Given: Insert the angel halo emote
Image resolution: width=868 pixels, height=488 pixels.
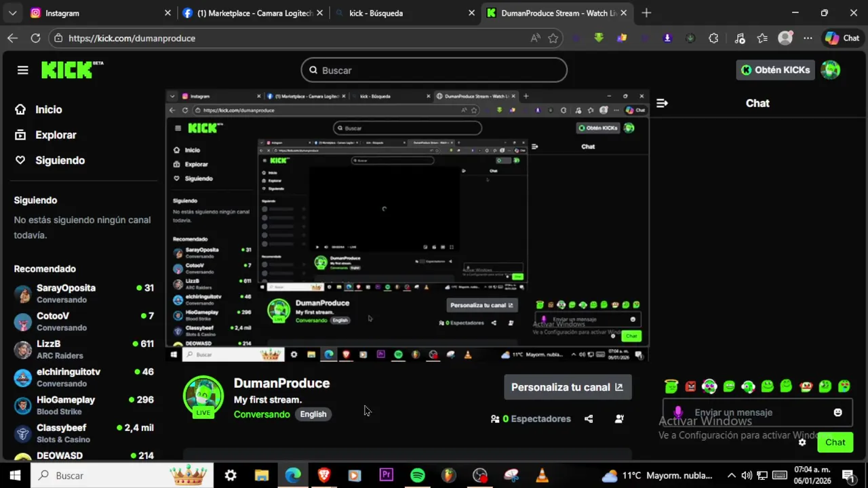Looking at the screenshot, I should tap(671, 386).
